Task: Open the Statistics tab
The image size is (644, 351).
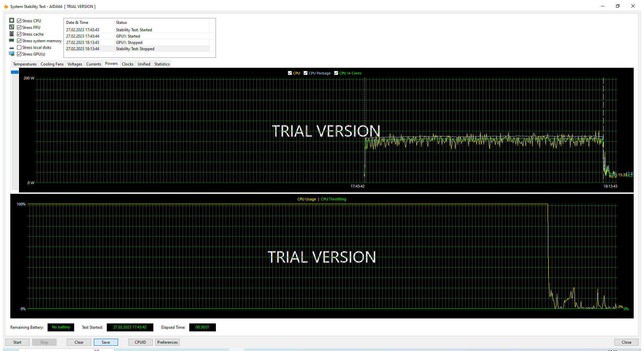Action: click(x=162, y=64)
